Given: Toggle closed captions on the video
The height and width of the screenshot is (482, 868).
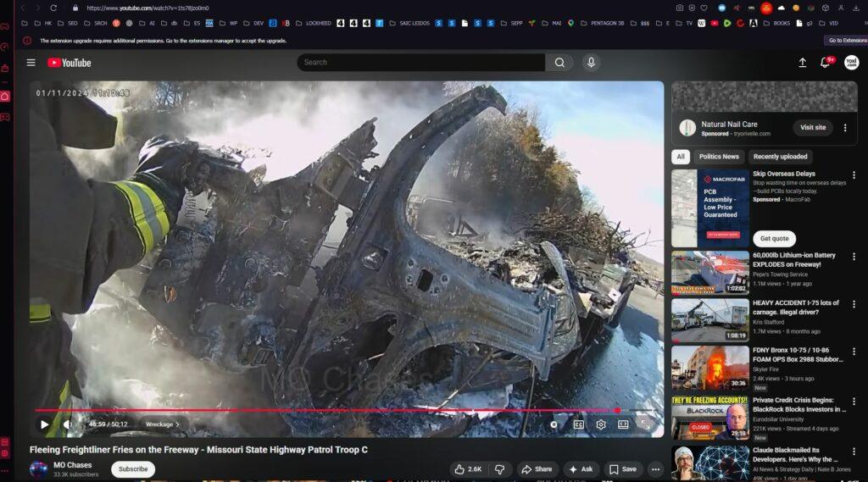Looking at the screenshot, I should click(579, 424).
